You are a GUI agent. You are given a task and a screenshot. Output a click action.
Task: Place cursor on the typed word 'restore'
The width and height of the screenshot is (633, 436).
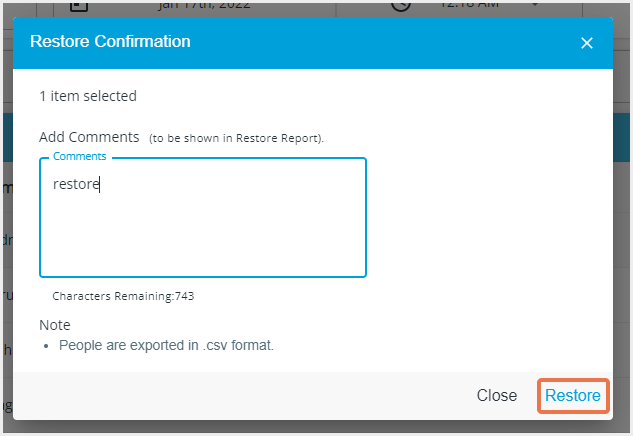click(76, 184)
